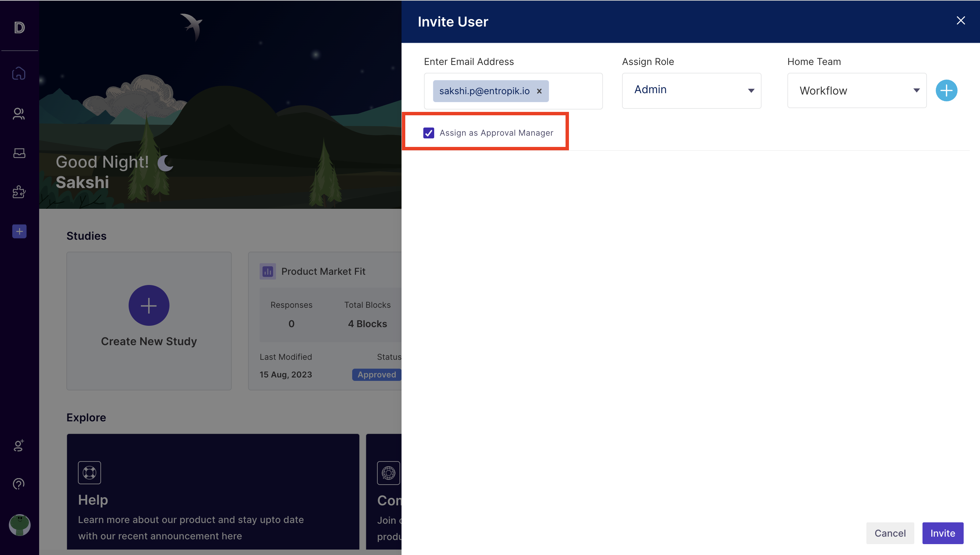Viewport: 980px width, 555px height.
Task: Click the Invite button
Action: [x=943, y=533]
